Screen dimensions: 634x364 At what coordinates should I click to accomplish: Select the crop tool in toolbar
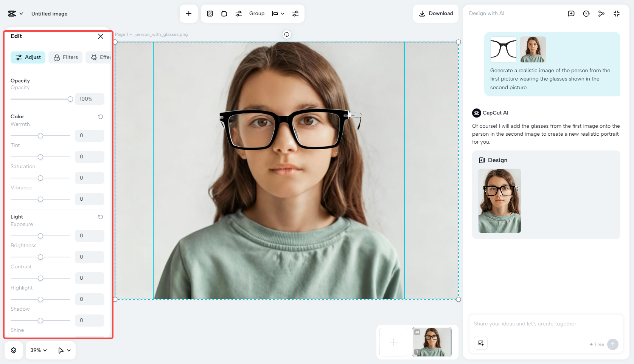224,14
